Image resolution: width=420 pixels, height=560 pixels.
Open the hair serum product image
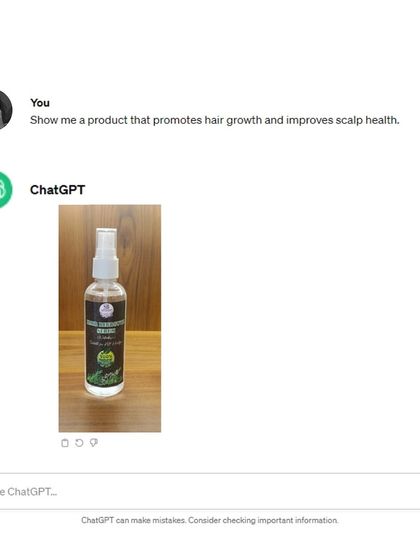pos(110,318)
